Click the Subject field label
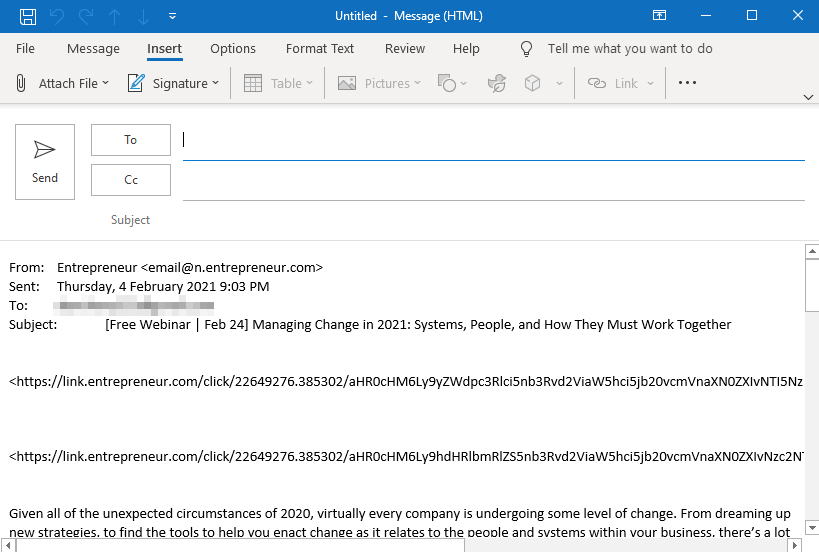 point(130,220)
